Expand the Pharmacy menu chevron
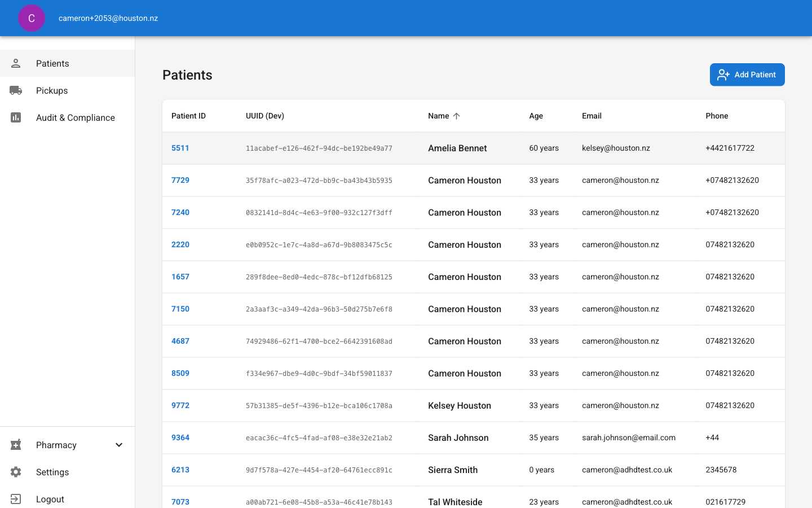Screen dimensions: 812x508 pos(119,445)
